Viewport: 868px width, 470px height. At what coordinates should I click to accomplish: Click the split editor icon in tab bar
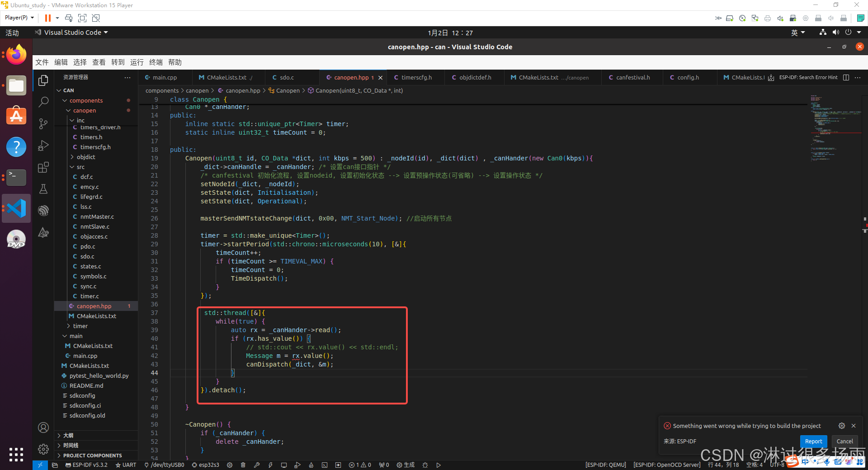click(x=846, y=77)
